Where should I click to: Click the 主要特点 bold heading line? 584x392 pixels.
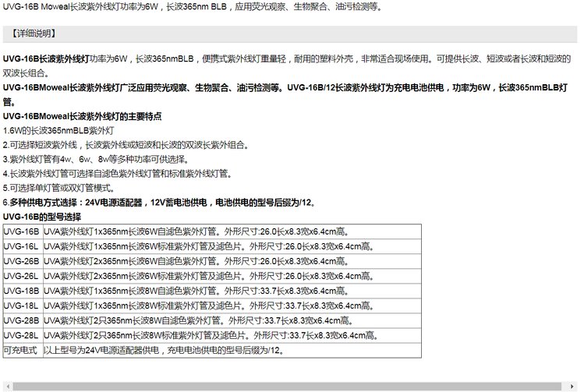pyautogui.click(x=82, y=116)
